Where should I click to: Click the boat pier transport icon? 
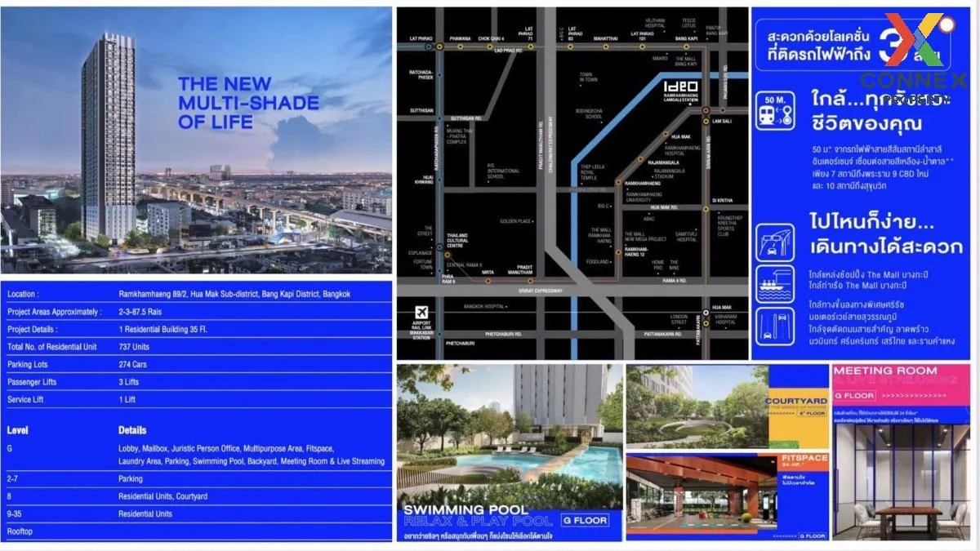[776, 282]
